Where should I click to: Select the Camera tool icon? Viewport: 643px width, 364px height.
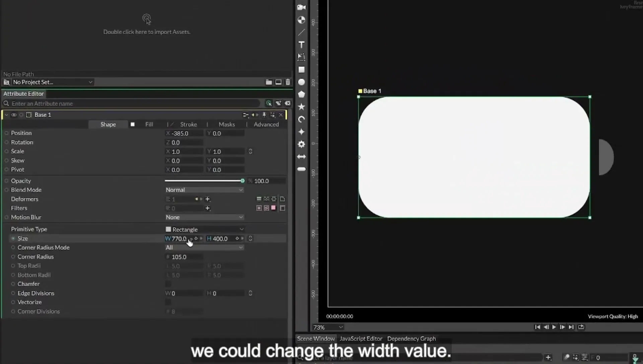click(x=301, y=7)
